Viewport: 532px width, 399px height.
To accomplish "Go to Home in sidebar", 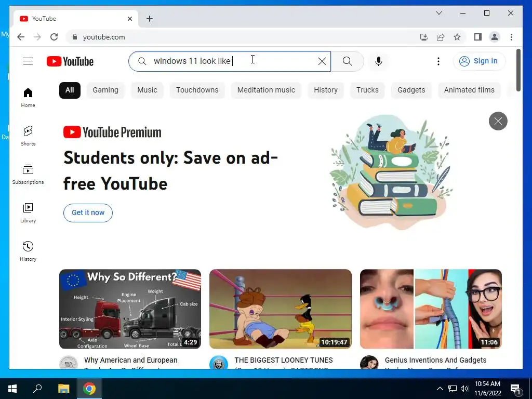I will 28,98.
